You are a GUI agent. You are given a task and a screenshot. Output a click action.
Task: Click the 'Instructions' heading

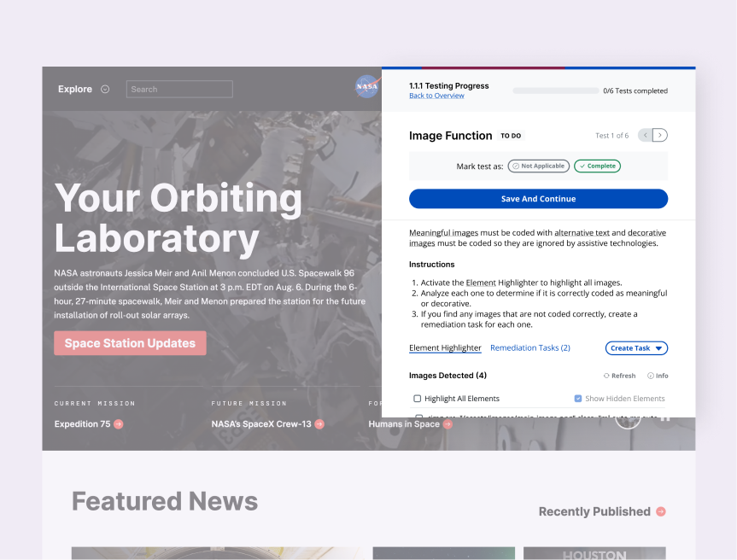[431, 265]
